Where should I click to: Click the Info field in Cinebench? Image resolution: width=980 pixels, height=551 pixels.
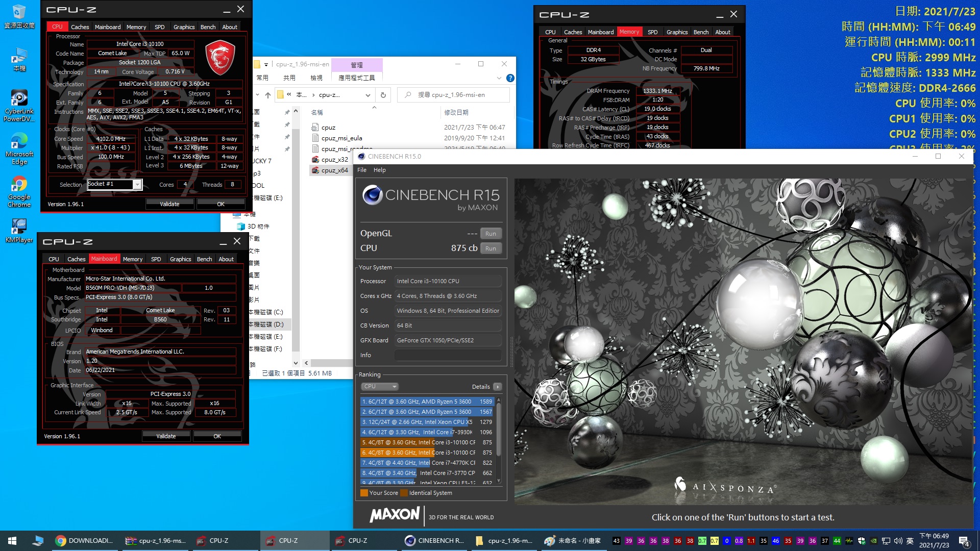pos(448,355)
